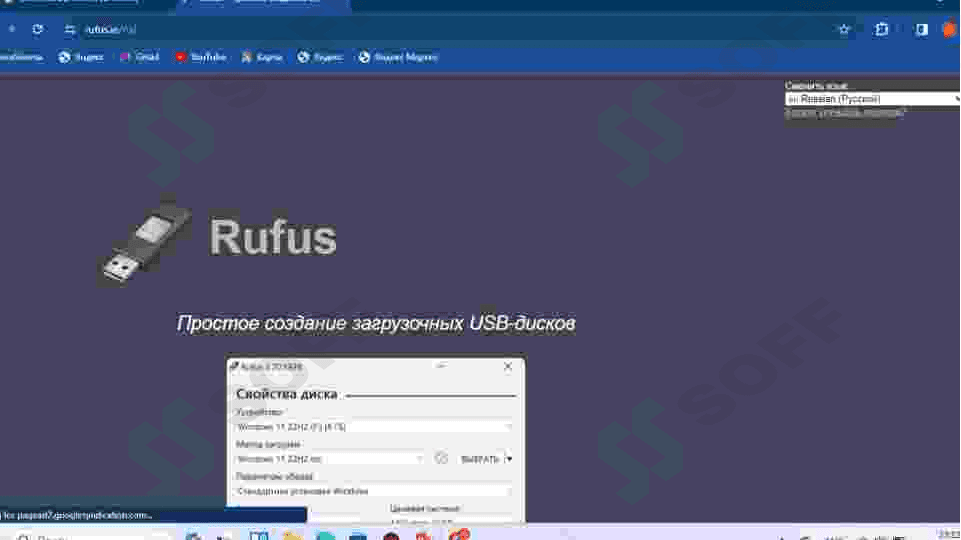
Task: Open the arrow beside the ВЫБРАТЬ button
Action: tap(509, 459)
